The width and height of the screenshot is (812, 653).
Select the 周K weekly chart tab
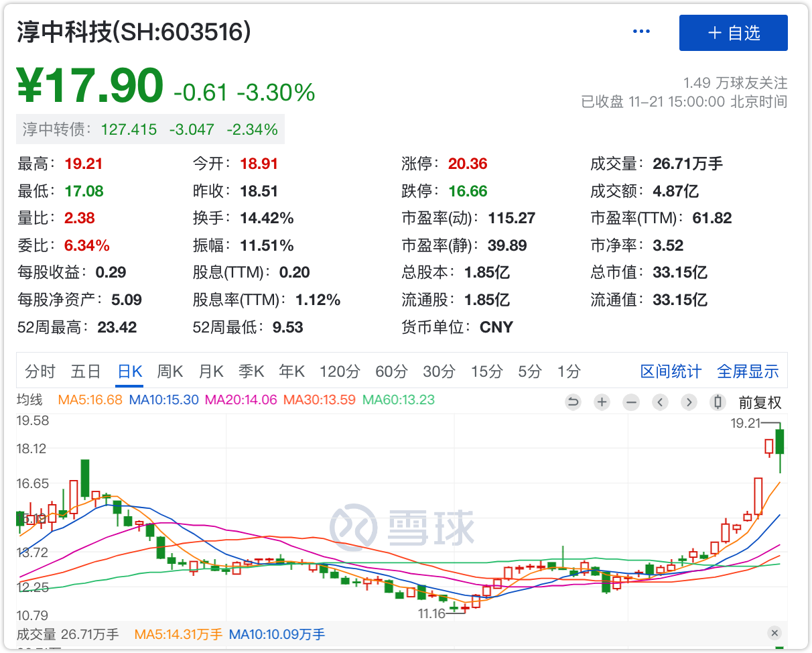click(x=170, y=371)
